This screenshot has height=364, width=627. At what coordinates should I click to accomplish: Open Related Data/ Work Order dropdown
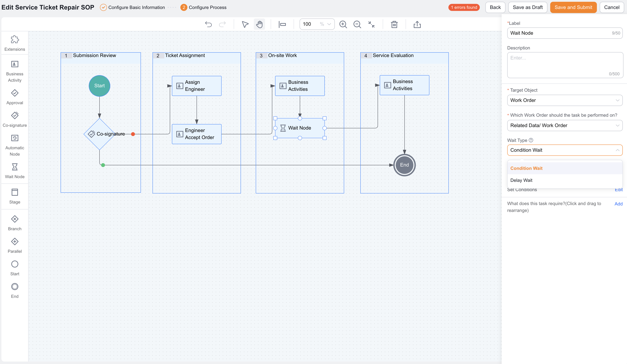(x=564, y=125)
